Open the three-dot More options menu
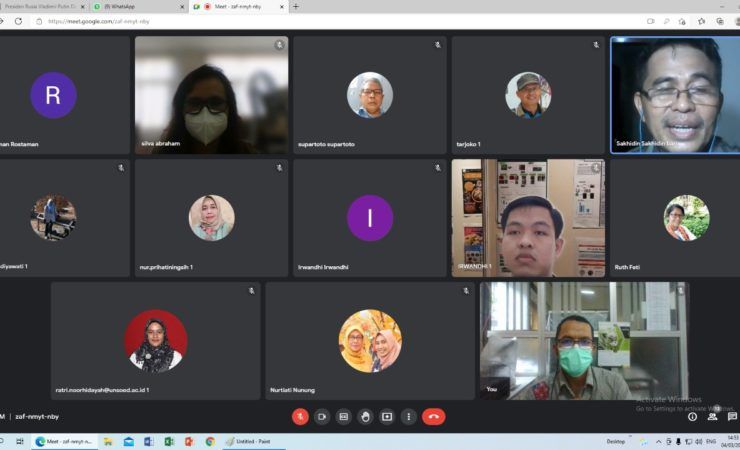The height and width of the screenshot is (450, 740). (409, 417)
